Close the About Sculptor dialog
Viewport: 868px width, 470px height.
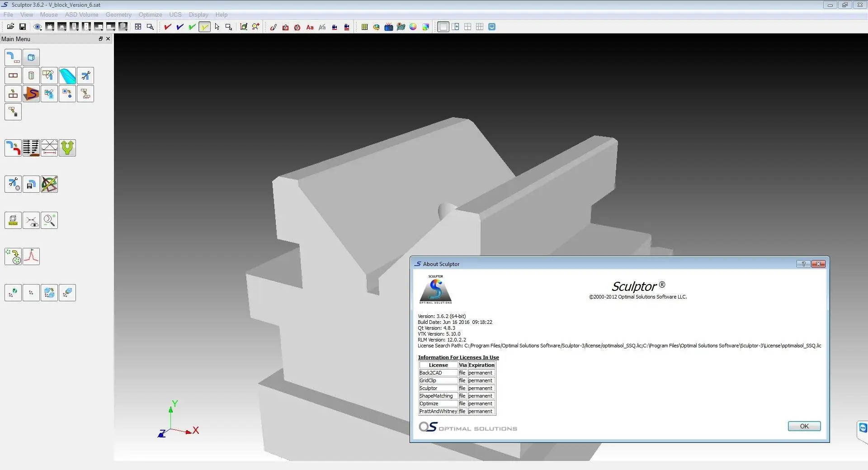click(818, 264)
